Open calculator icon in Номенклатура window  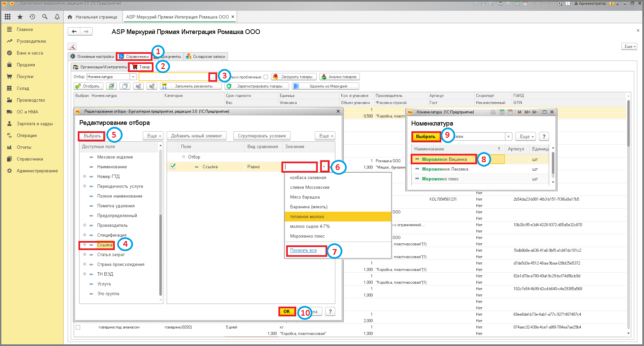click(502, 112)
